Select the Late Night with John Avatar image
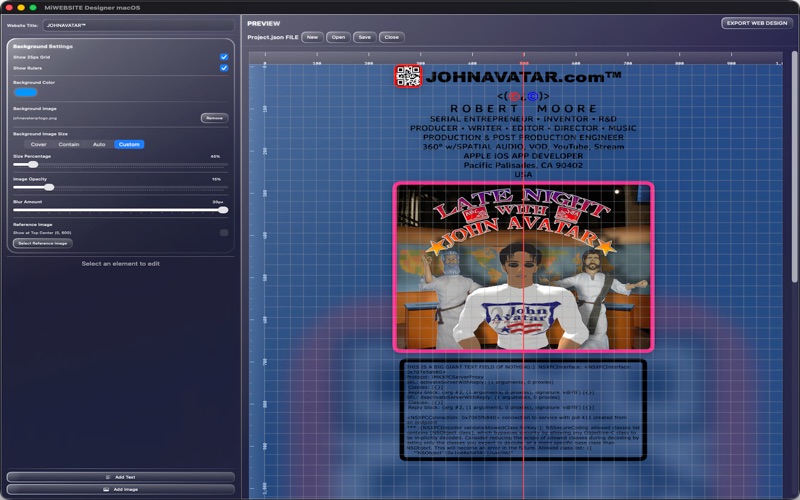Image resolution: width=800 pixels, height=500 pixels. tap(523, 267)
